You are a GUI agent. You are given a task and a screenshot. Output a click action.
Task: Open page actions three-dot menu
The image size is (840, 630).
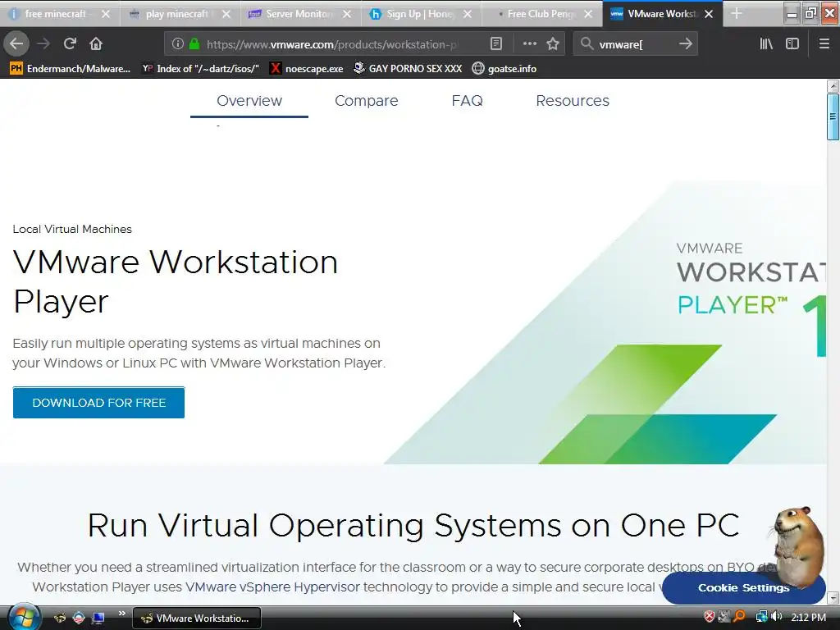click(529, 44)
